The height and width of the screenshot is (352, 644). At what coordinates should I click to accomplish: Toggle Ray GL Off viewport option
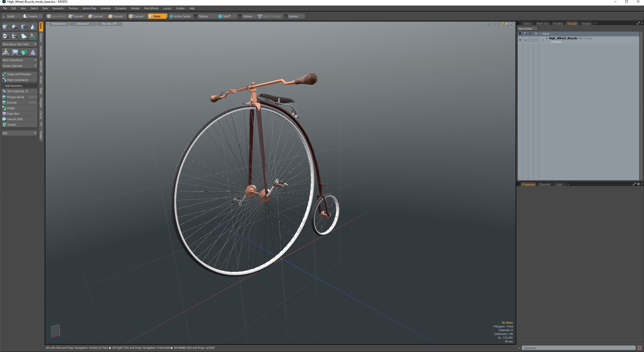[x=109, y=23]
